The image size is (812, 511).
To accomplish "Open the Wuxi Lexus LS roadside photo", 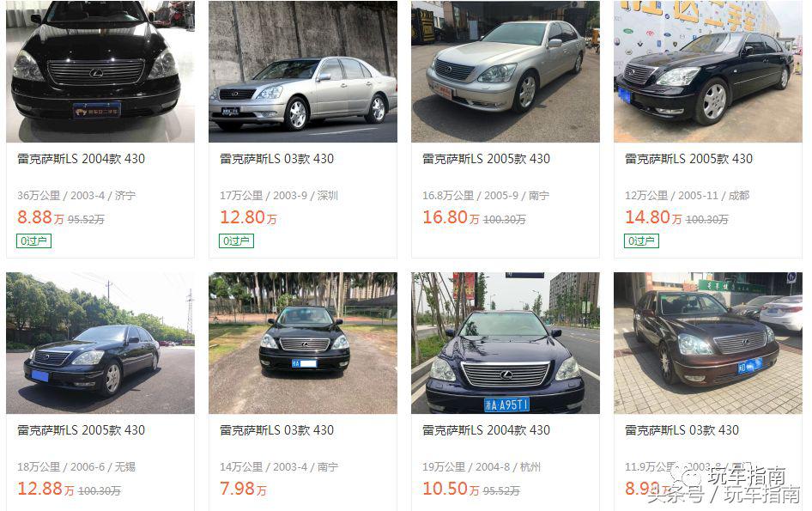I will 100,343.
